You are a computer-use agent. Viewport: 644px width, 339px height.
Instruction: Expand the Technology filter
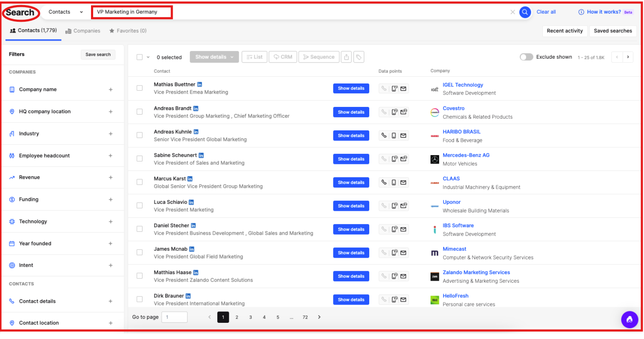[111, 221]
